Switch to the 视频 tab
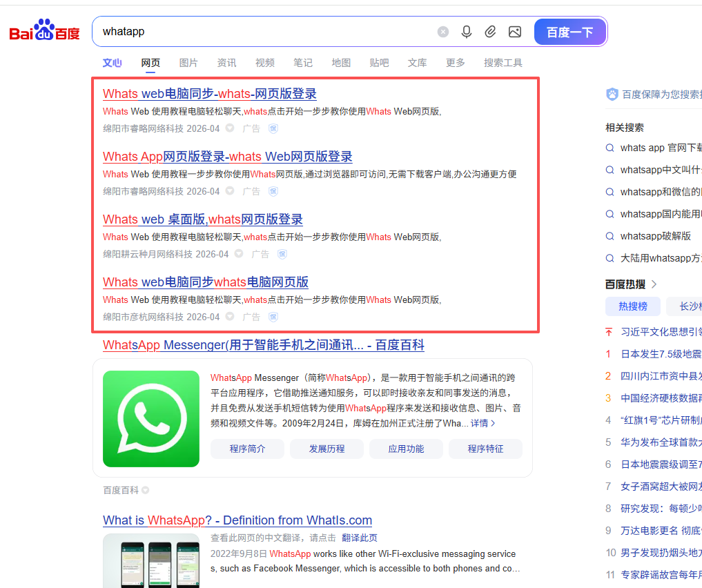Viewport: 702px width, 588px height. tap(264, 63)
